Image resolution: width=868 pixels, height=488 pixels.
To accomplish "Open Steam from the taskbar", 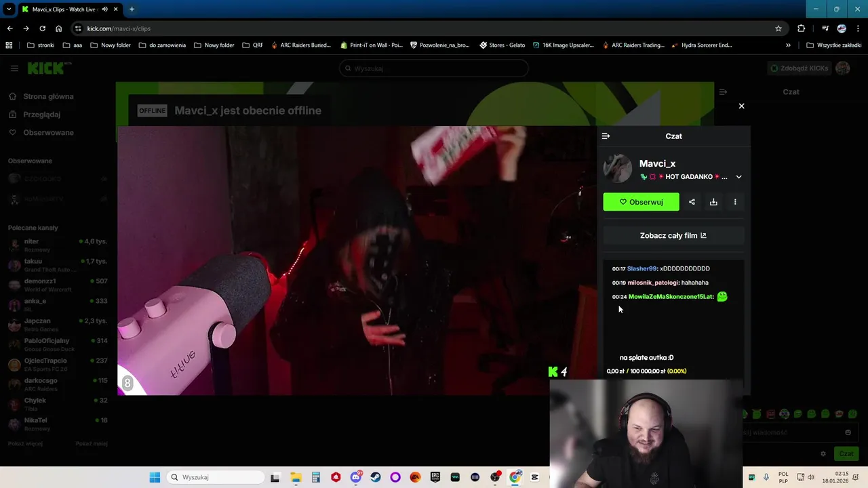I will pos(376,477).
